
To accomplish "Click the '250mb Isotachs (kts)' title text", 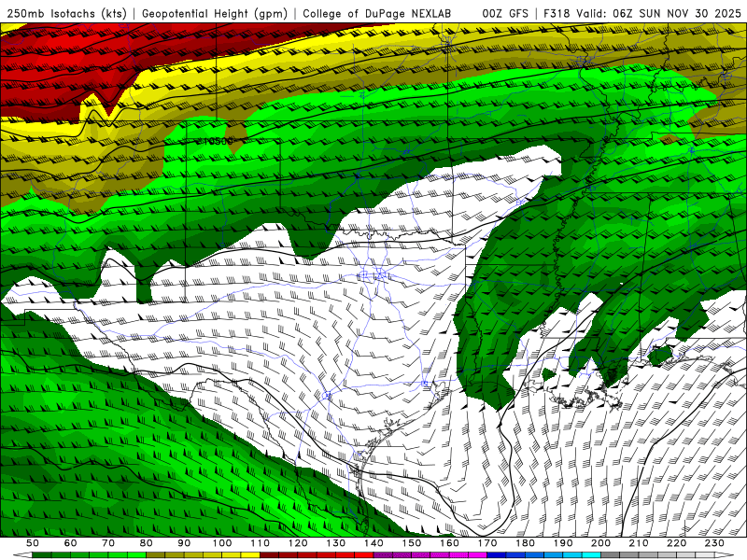I will [67, 13].
